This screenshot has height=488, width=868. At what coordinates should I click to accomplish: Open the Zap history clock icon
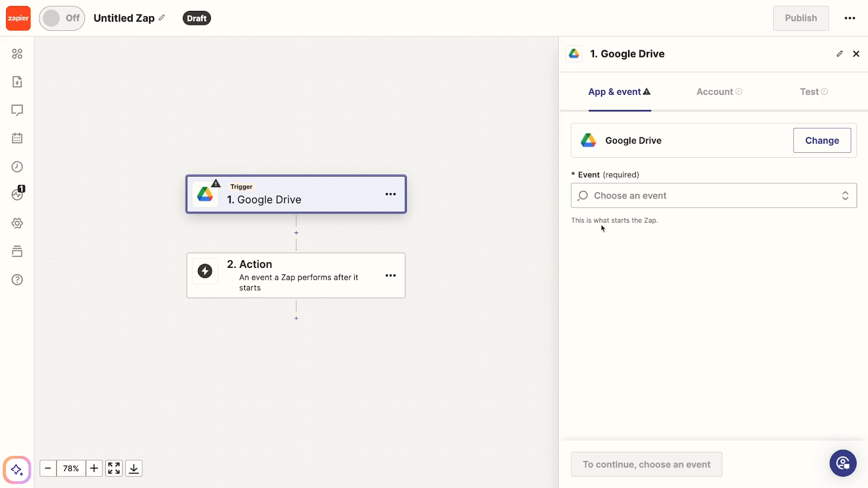(x=17, y=166)
